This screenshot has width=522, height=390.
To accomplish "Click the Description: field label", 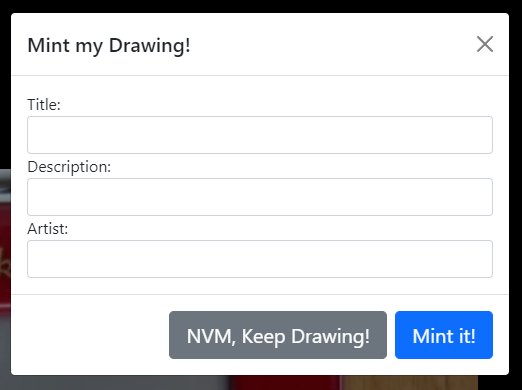I will pyautogui.click(x=69, y=167).
